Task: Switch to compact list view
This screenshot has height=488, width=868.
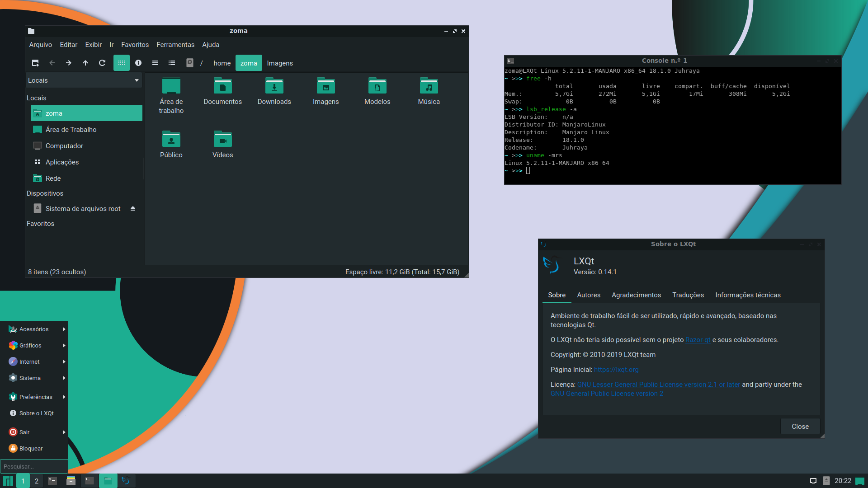Action: click(155, 63)
